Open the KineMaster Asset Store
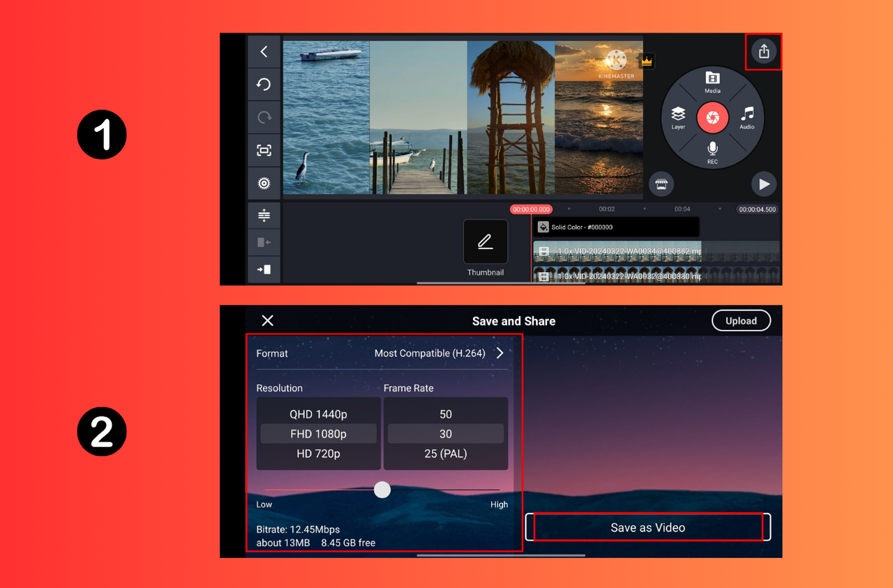Image resolution: width=893 pixels, height=588 pixels. coord(661,183)
